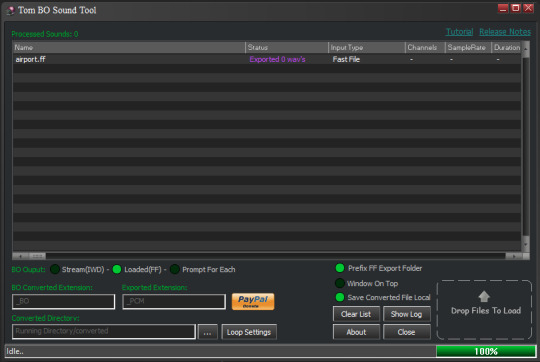This screenshot has height=362, width=540.
Task: Click the upload arrow in the drop zone
Action: tap(484, 296)
